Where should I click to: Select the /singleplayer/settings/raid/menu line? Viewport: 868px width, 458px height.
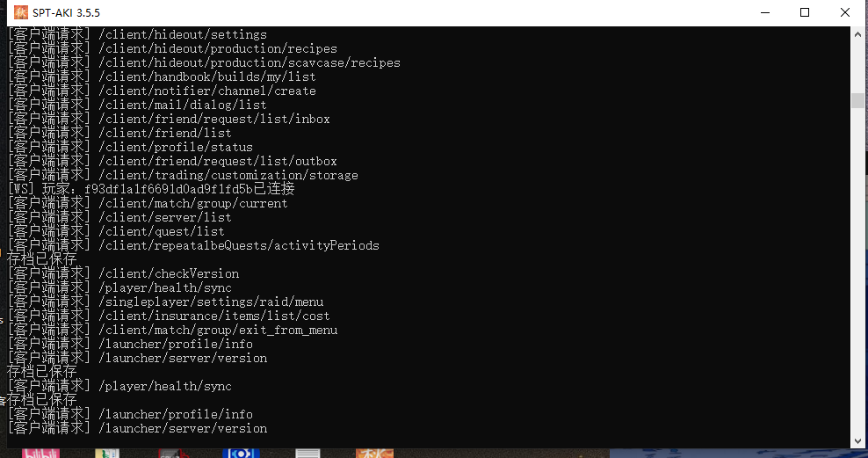(211, 302)
